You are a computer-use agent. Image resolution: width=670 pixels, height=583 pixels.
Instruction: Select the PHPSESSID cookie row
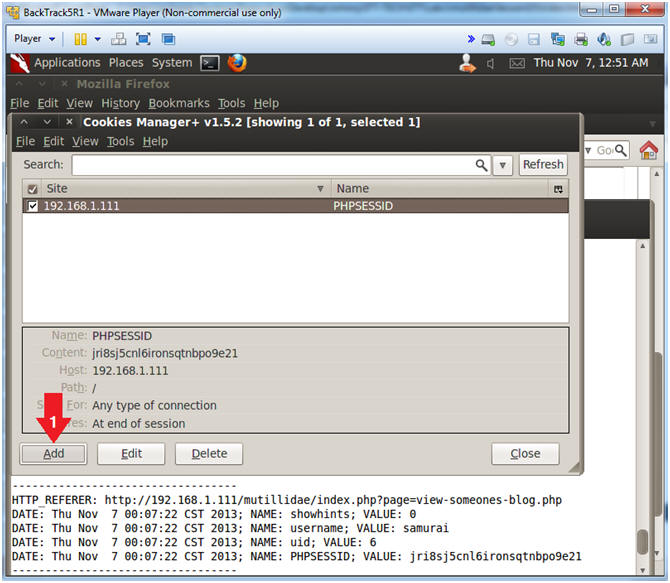pyautogui.click(x=296, y=206)
